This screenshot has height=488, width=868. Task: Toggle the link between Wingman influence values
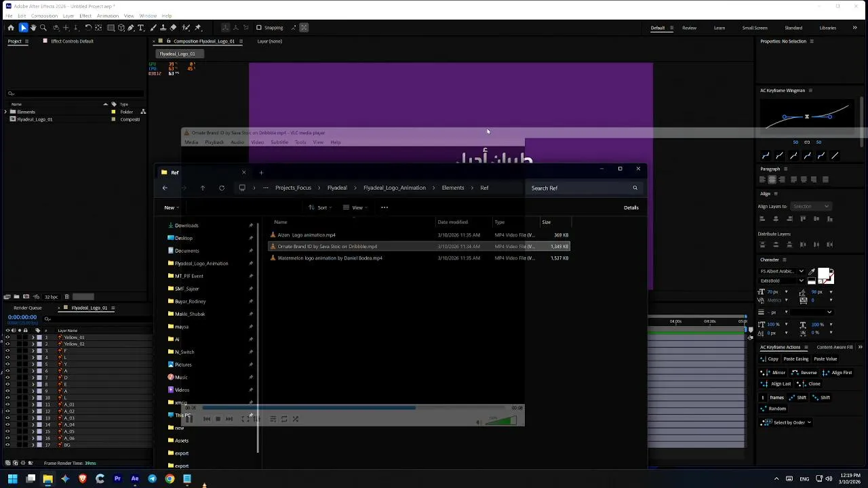click(x=807, y=142)
